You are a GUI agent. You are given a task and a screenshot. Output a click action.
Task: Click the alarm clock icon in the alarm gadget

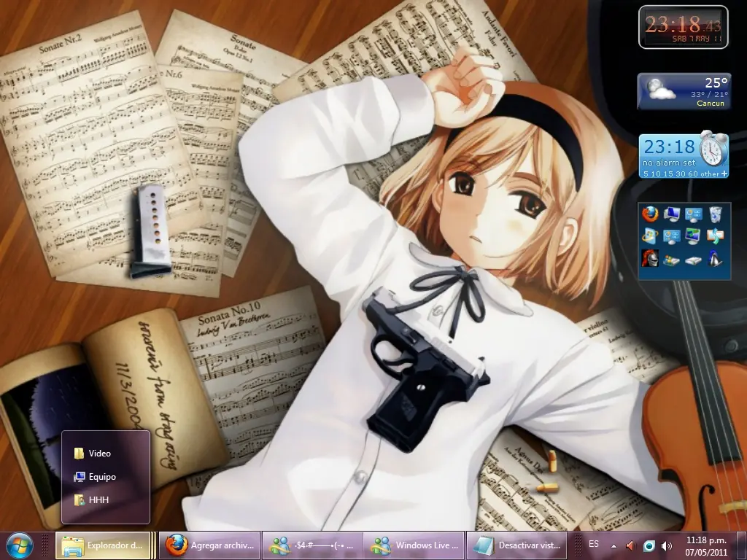point(713,149)
